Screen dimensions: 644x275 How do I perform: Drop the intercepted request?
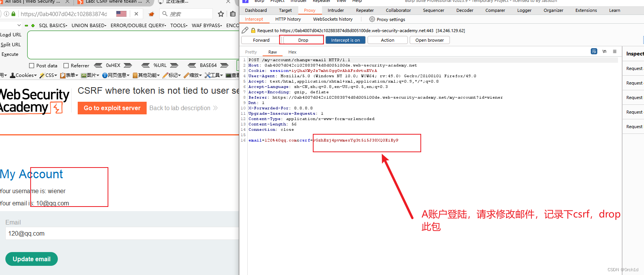[303, 40]
